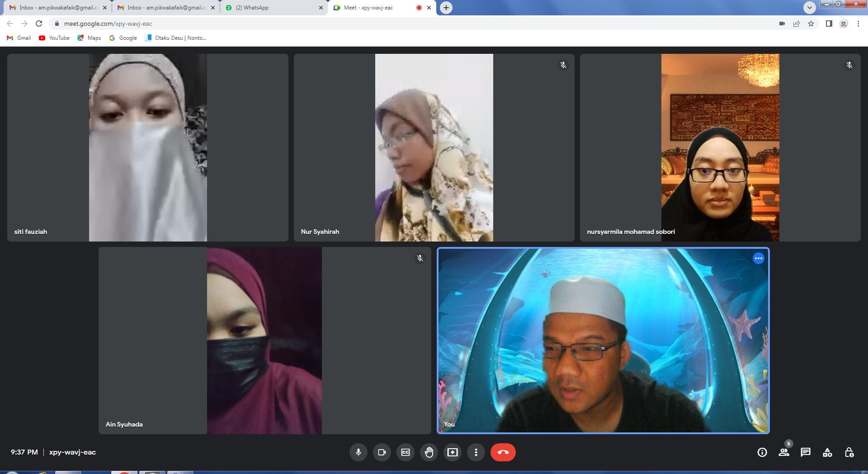Open the Activities panel
The width and height of the screenshot is (868, 474).
pos(827,452)
